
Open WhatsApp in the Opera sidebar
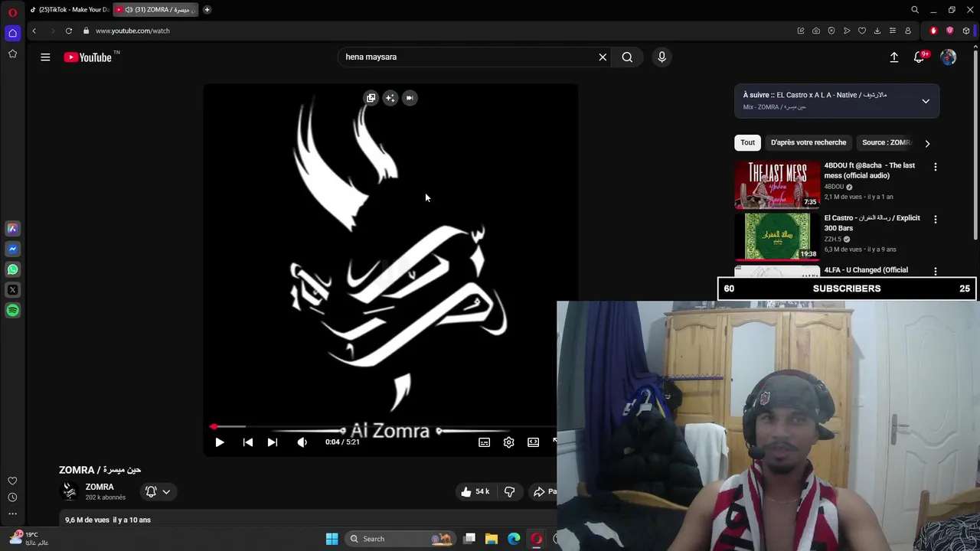click(x=12, y=269)
